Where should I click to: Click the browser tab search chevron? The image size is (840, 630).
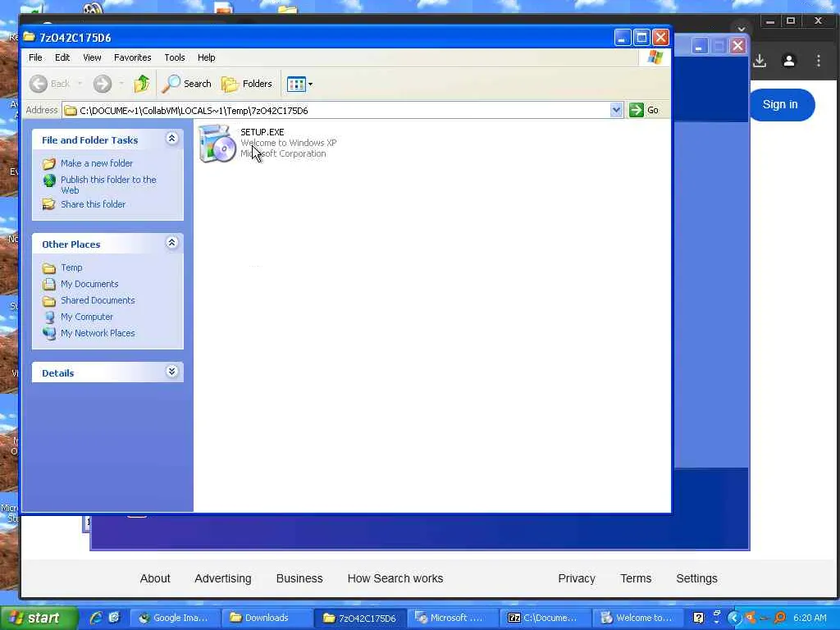click(x=742, y=29)
